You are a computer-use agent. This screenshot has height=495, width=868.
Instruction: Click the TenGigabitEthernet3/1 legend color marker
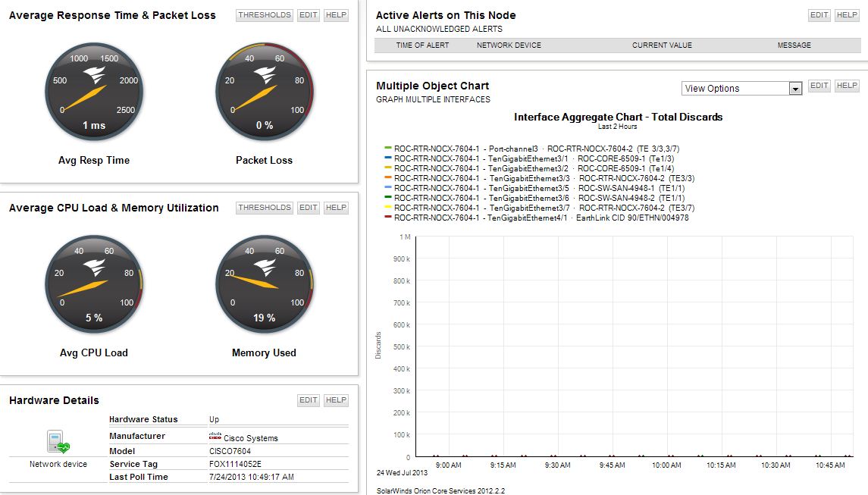click(388, 158)
